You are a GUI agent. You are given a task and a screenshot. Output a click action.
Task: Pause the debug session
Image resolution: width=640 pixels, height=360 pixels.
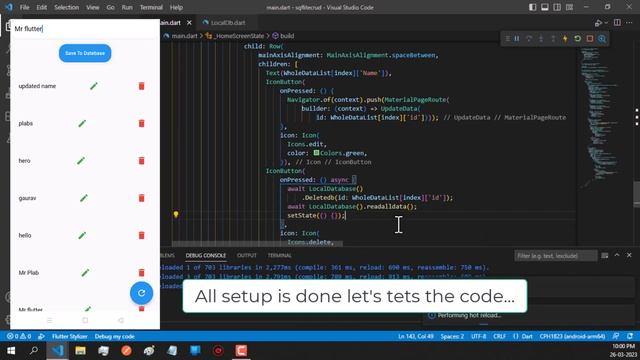click(x=517, y=39)
